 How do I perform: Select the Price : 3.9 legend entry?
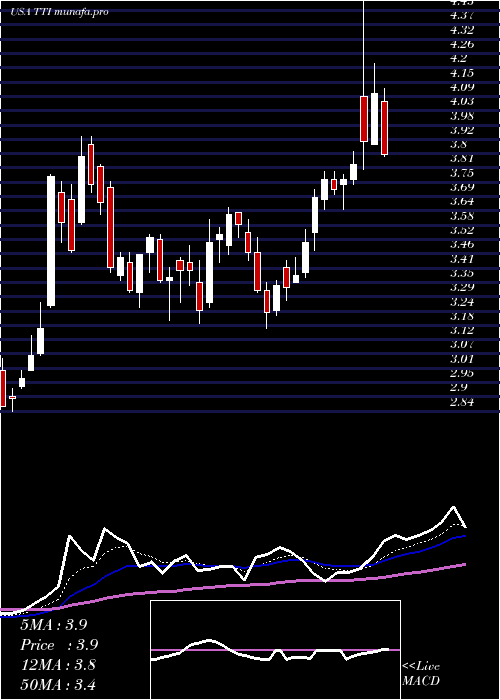pos(59,645)
